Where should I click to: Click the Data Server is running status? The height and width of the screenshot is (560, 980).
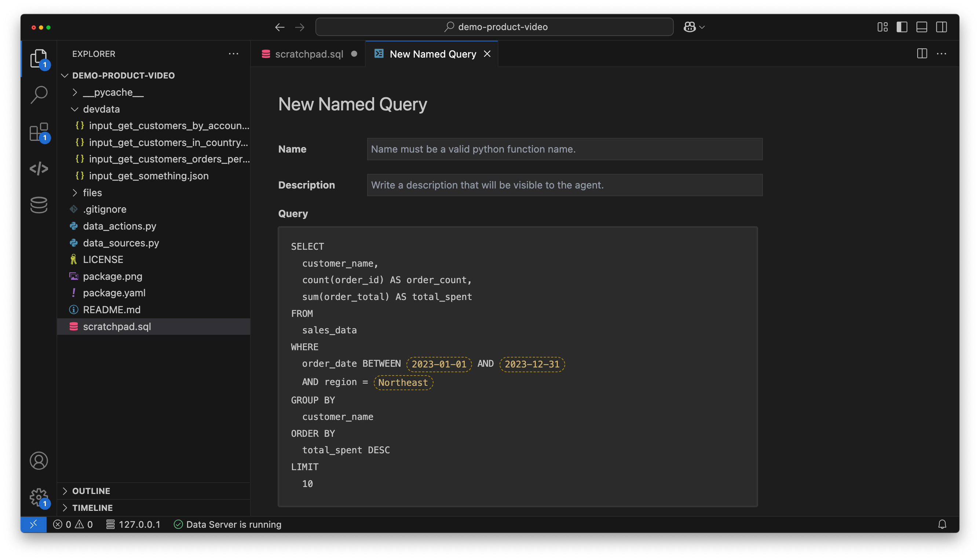point(228,524)
